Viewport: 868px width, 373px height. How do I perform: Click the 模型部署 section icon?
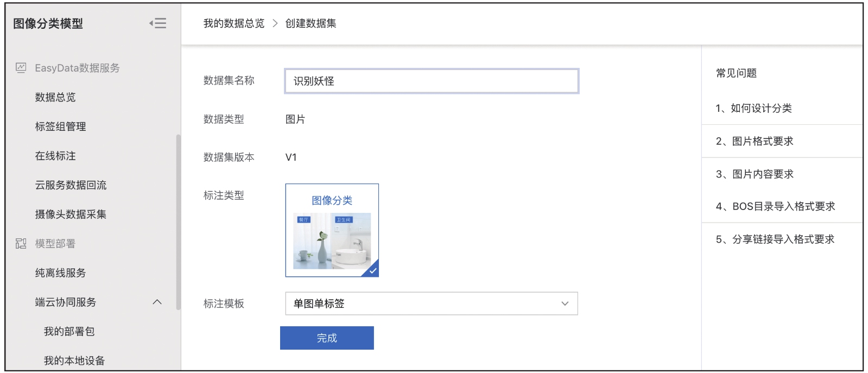21,243
